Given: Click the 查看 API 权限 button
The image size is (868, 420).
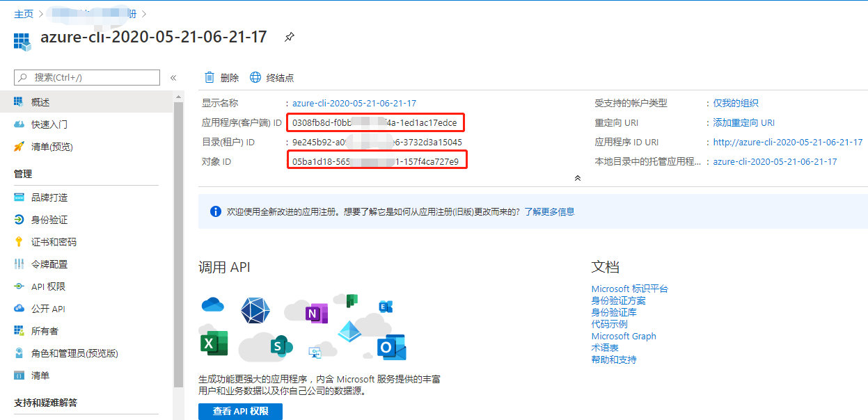Looking at the screenshot, I should point(240,411).
